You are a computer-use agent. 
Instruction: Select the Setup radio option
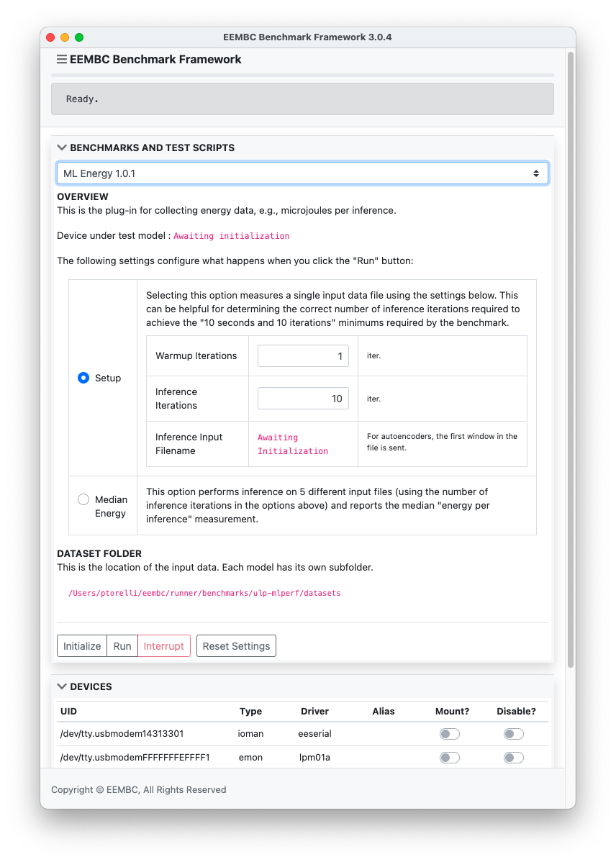pos(83,378)
